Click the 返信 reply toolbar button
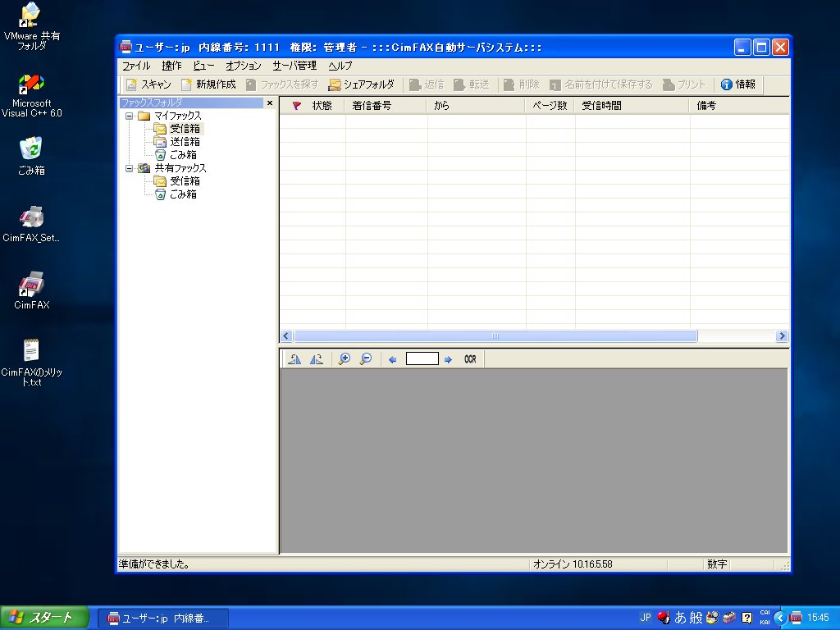Screen dimensions: 840x630 click(427, 84)
